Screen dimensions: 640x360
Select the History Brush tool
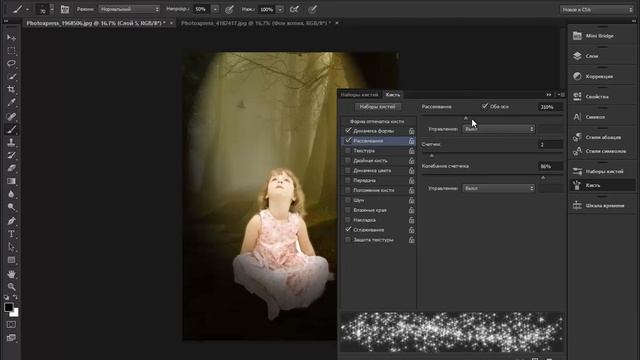(11, 155)
